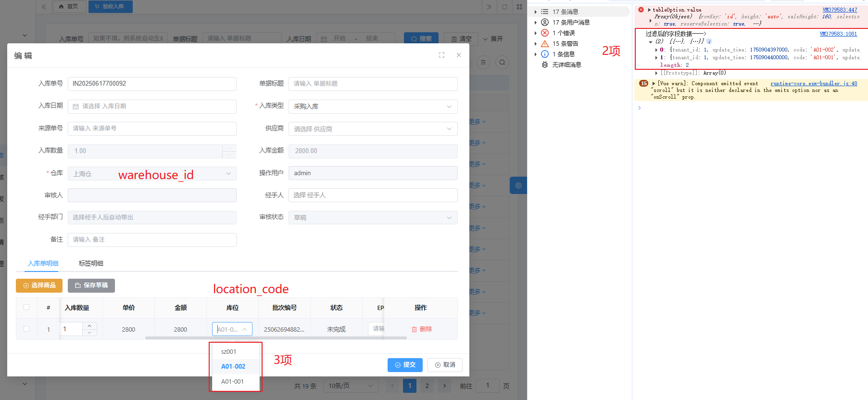868x400 pixels.
Task: Expand array item 0 in console output
Action: [x=656, y=50]
